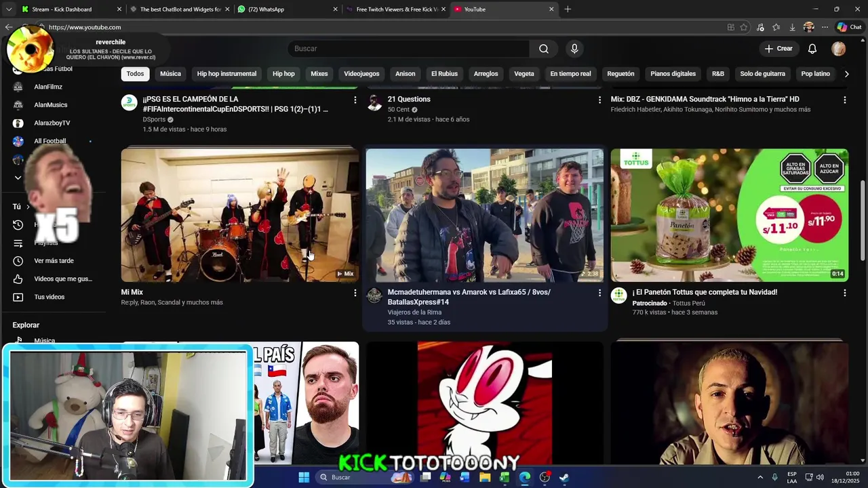Viewport: 868px width, 488px height.
Task: Open File Explorer from taskbar
Action: pyautogui.click(x=485, y=477)
